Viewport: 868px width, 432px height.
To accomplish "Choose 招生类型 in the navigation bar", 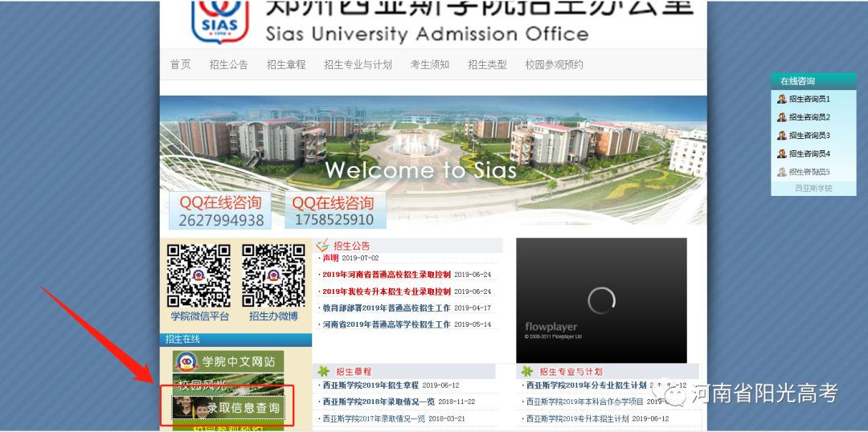I will tap(487, 65).
